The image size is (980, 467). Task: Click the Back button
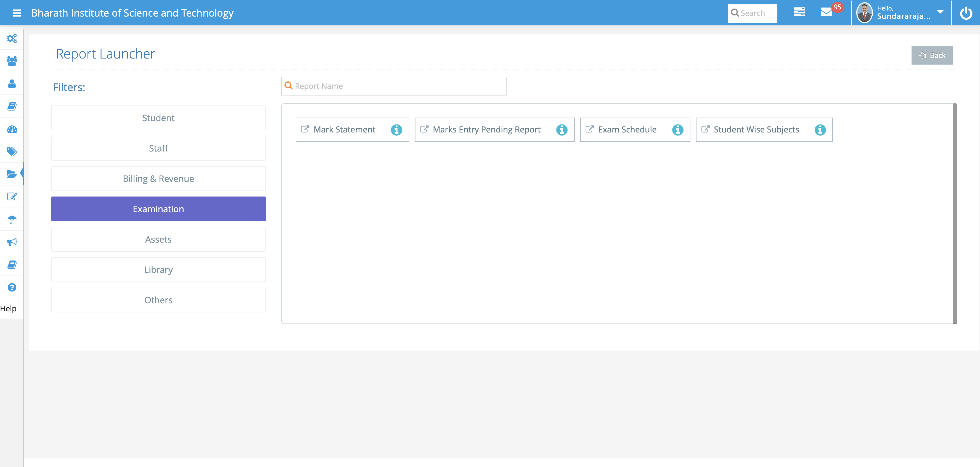point(932,55)
